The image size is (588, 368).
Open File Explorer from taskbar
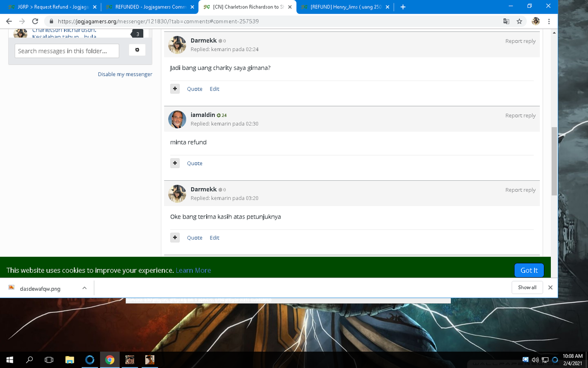click(69, 360)
